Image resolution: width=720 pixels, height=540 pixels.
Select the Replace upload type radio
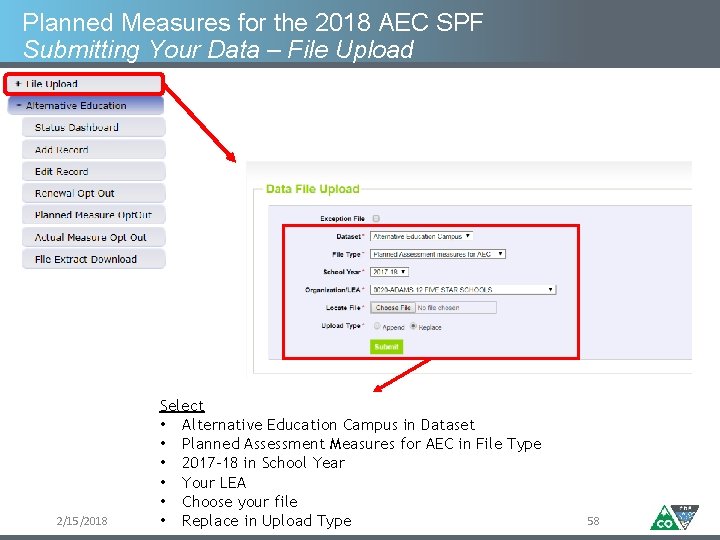(413, 326)
